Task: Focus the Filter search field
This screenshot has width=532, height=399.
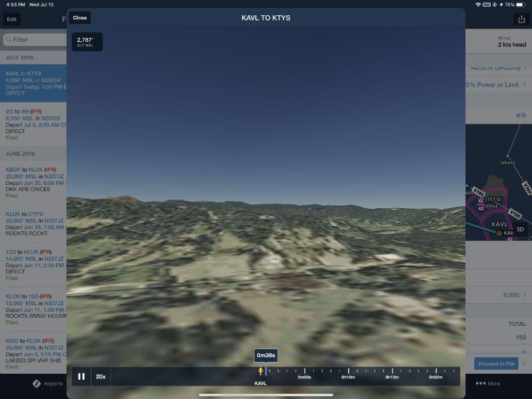Action: tap(35, 40)
